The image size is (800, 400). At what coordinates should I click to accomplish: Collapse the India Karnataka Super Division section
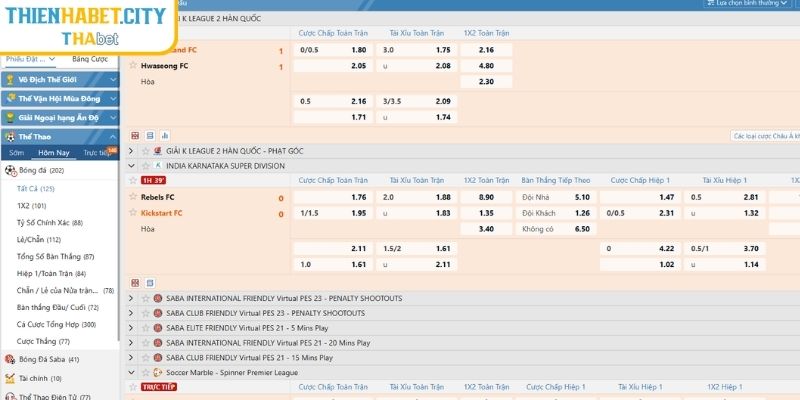pyautogui.click(x=131, y=166)
